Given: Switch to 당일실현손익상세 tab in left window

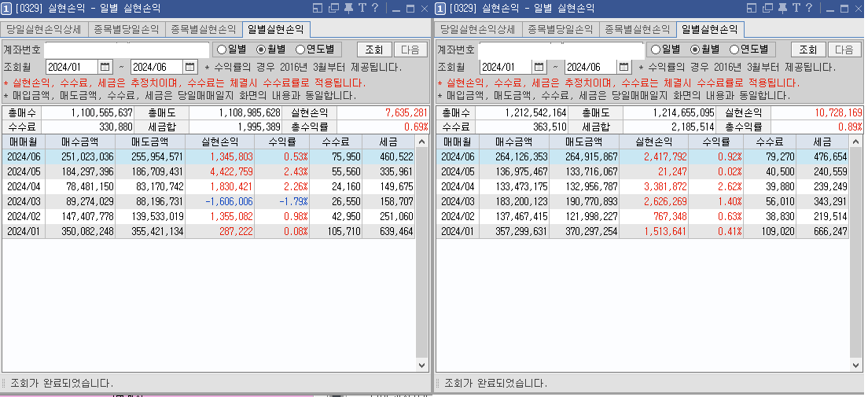Looking at the screenshot, I should click(44, 29).
